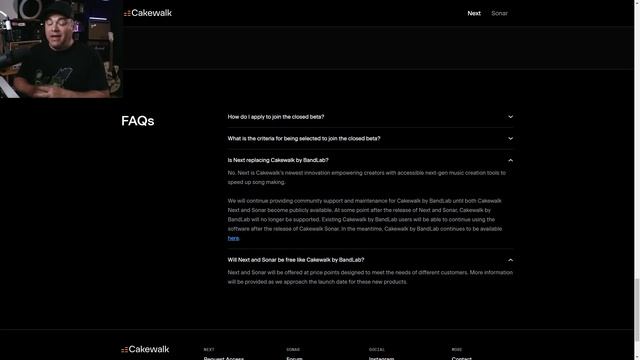
Task: Click question 'What is the criteria for being selected'
Action: (x=304, y=138)
